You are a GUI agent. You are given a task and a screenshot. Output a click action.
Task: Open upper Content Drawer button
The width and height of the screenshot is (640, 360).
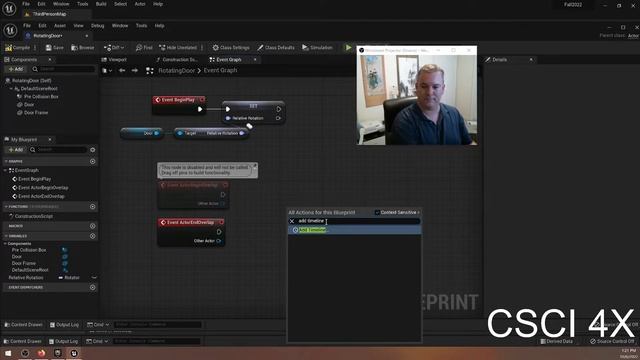point(23,325)
